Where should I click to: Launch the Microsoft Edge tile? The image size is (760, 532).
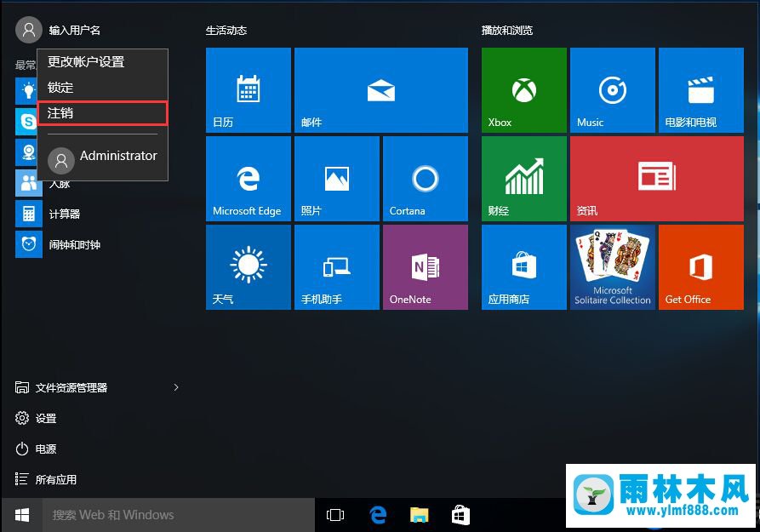coord(249,179)
